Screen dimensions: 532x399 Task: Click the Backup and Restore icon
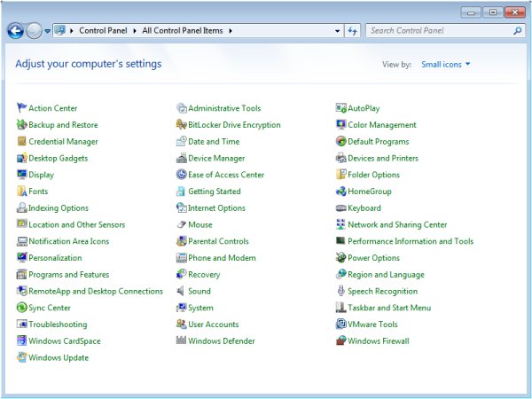click(21, 124)
